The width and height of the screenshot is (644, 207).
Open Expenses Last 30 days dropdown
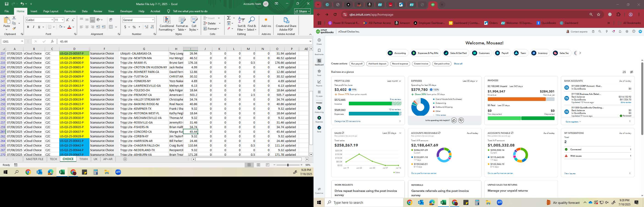[x=470, y=81]
